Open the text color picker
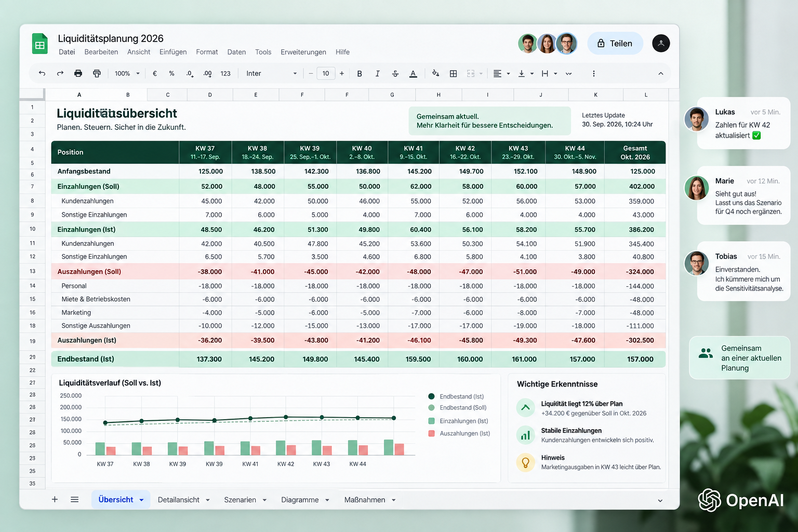The image size is (798, 532). pos(413,73)
